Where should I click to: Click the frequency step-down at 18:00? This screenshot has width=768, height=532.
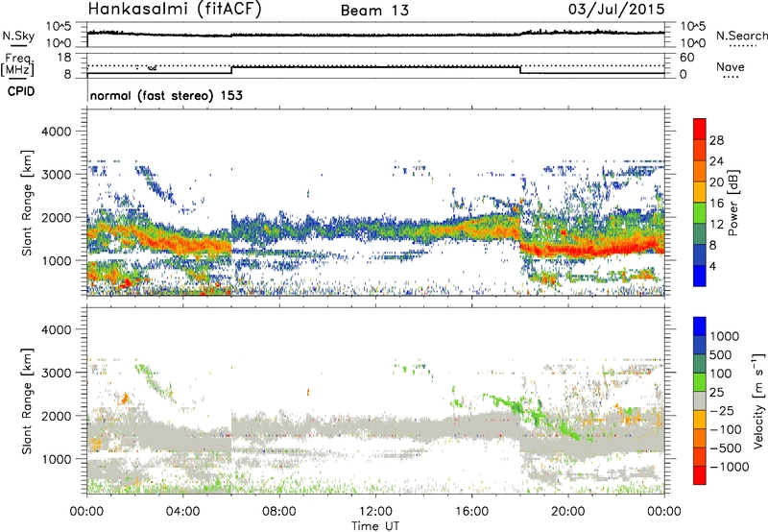[520, 70]
